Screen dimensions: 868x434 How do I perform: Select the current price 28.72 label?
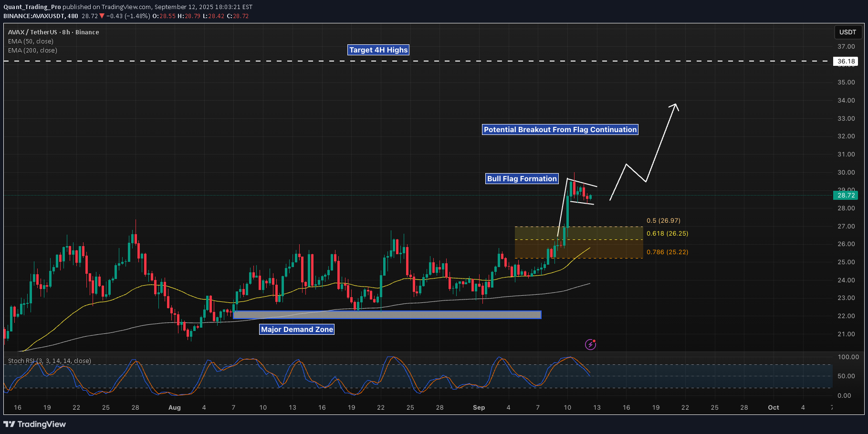click(846, 195)
